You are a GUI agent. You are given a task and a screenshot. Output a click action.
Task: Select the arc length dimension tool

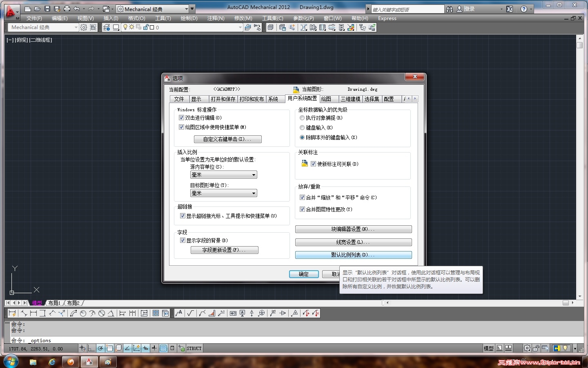73,313
